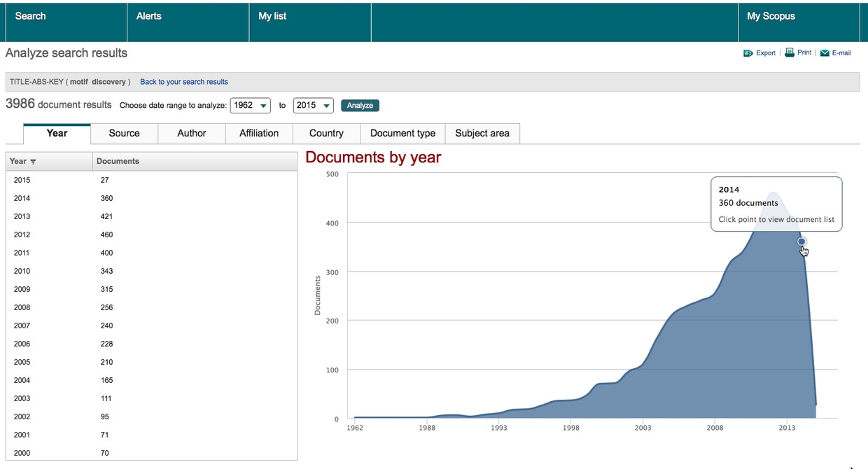Click the 315 documents count cell
The width and height of the screenshot is (868, 469).
click(106, 289)
